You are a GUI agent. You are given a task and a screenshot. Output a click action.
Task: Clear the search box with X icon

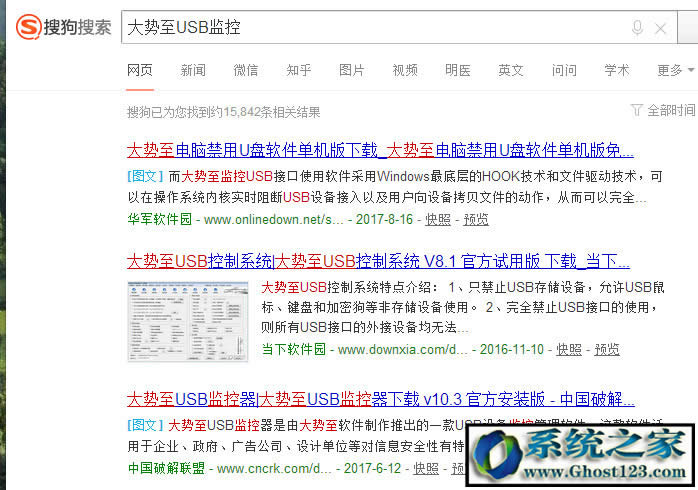point(660,28)
